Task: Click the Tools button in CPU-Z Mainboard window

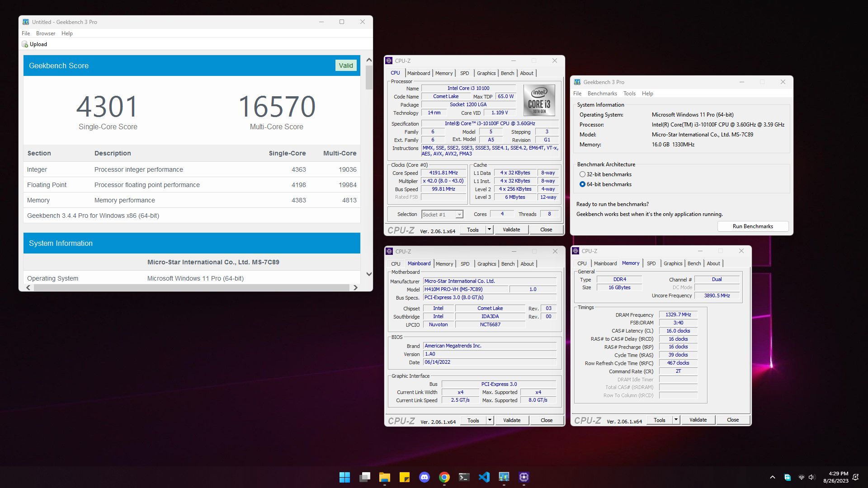Action: 473,420
